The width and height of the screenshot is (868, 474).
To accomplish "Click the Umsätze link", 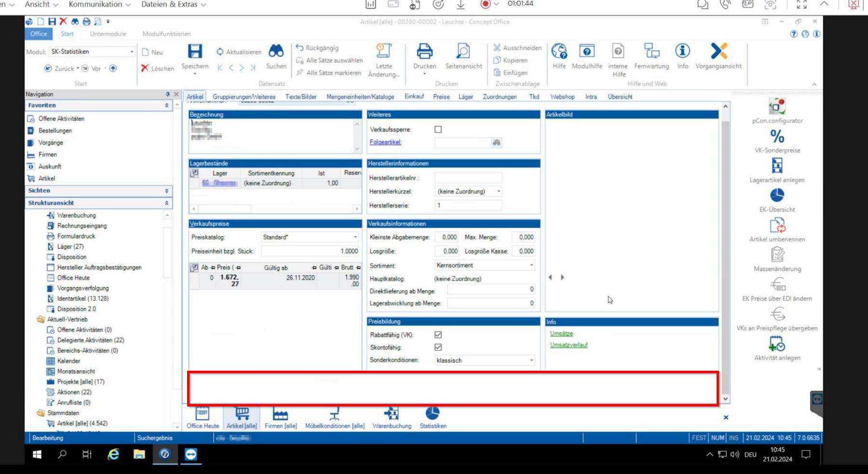I will tap(561, 334).
